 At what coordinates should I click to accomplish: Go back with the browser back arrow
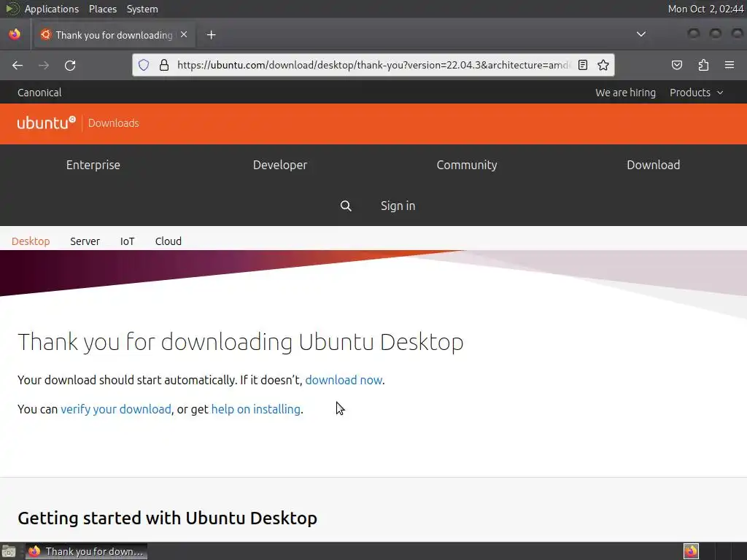(x=18, y=65)
